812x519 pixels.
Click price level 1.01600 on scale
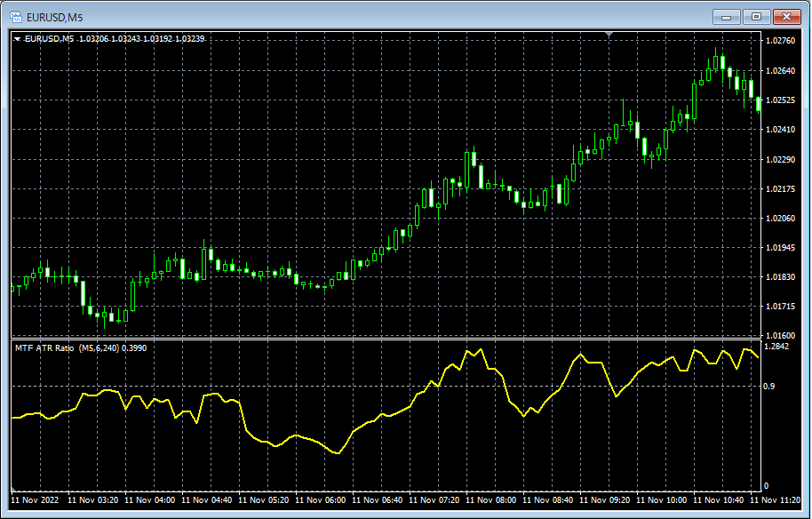pyautogui.click(x=780, y=335)
